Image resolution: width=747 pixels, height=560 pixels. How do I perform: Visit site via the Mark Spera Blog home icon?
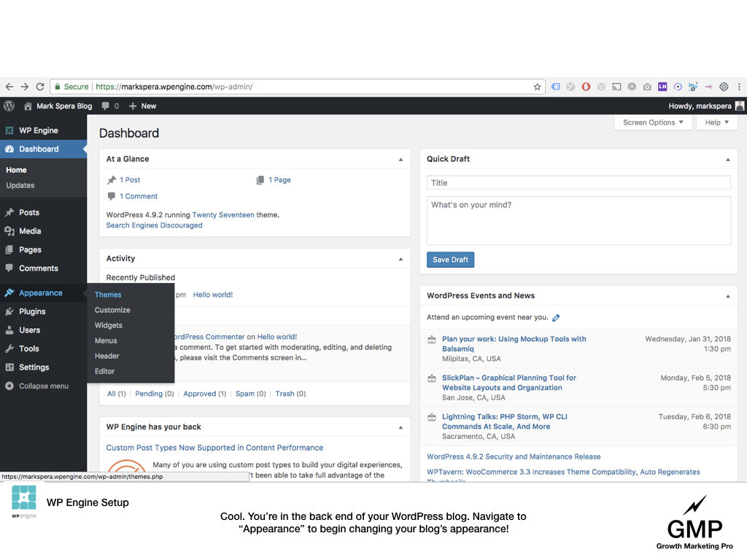(28, 106)
